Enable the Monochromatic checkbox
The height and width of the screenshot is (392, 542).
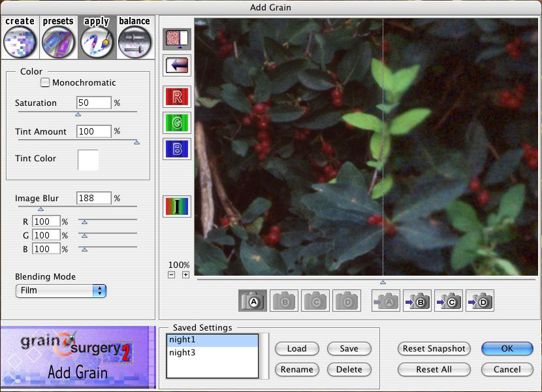coord(44,82)
